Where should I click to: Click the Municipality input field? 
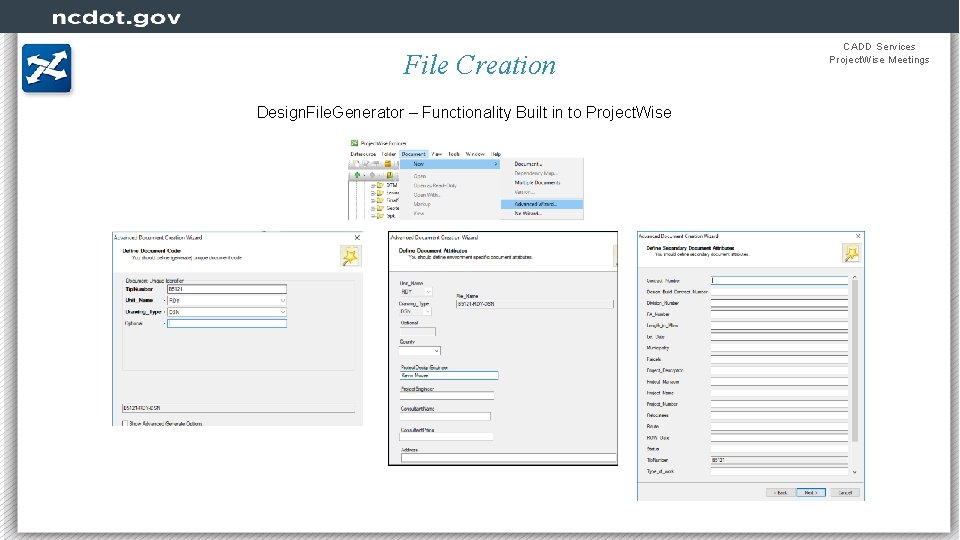[x=779, y=348]
